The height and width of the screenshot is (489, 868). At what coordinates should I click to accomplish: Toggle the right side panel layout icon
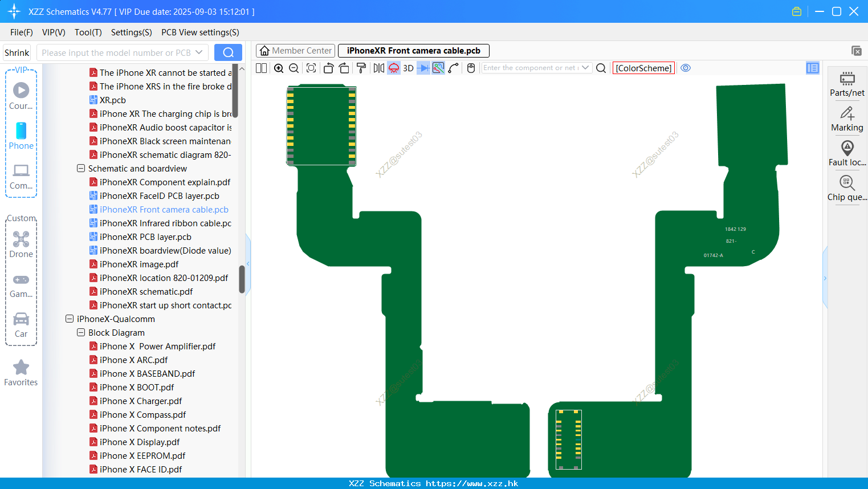813,68
